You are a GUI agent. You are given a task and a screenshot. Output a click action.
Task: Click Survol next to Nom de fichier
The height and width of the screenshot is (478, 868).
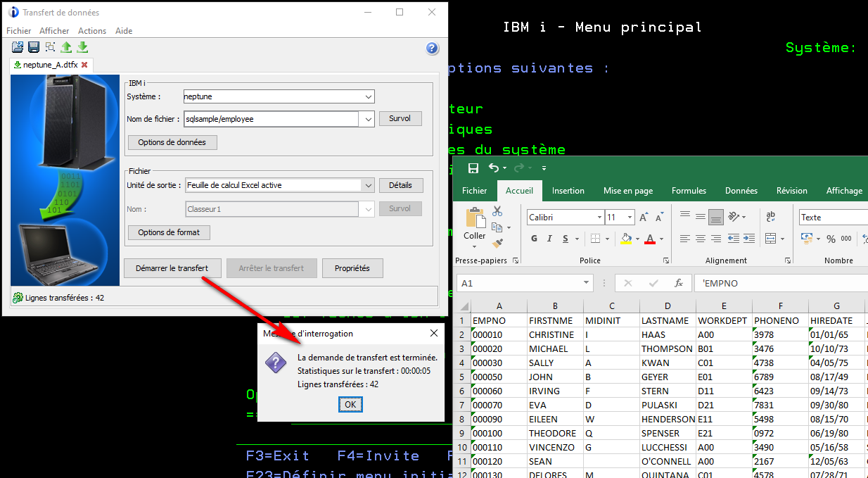400,118
